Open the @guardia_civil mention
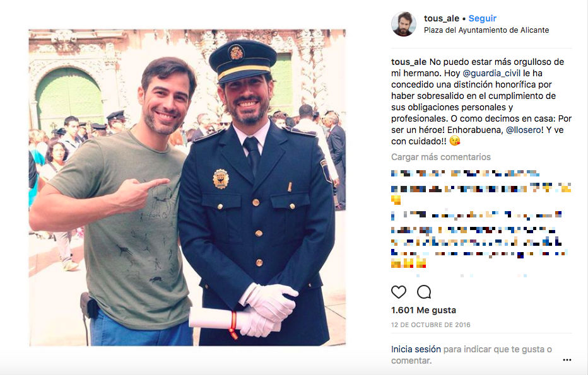The image size is (588, 375). [491, 73]
